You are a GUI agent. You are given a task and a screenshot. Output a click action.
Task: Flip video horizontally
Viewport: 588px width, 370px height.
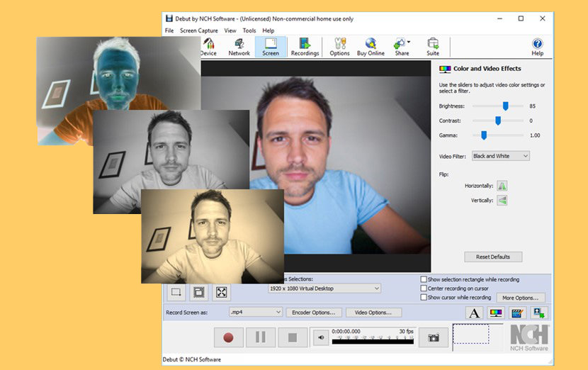502,186
